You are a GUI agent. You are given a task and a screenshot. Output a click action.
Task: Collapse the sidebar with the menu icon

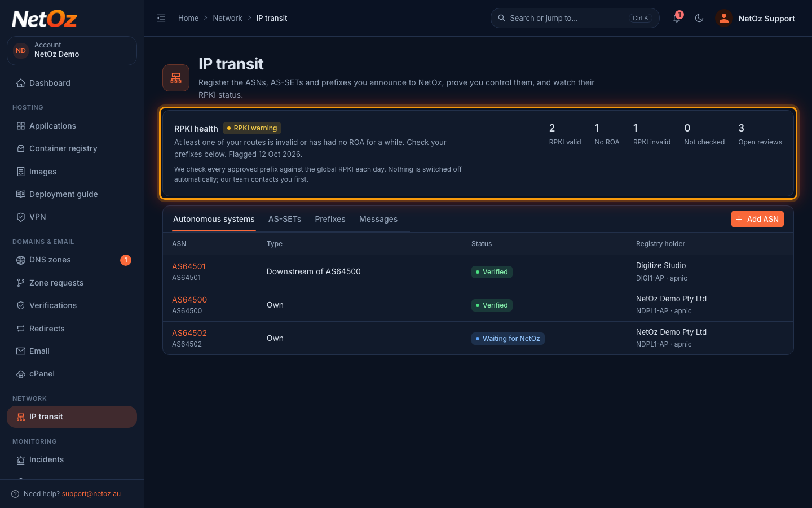click(161, 18)
